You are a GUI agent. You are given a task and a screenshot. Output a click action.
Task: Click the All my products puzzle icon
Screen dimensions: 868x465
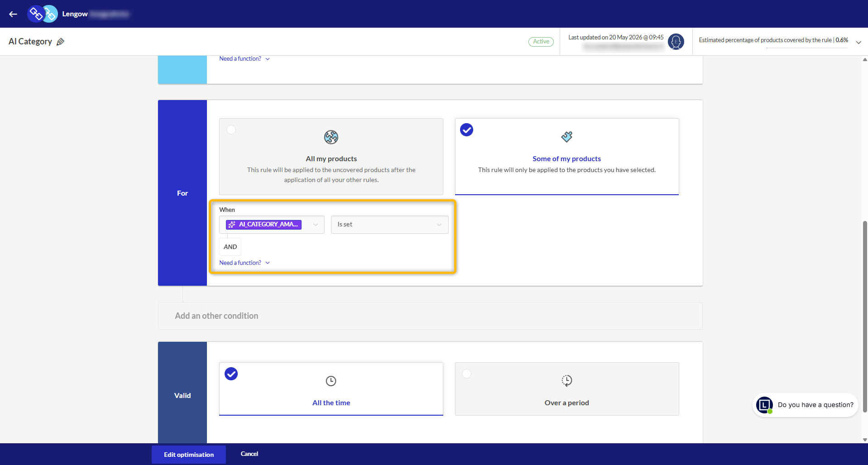[x=331, y=137]
